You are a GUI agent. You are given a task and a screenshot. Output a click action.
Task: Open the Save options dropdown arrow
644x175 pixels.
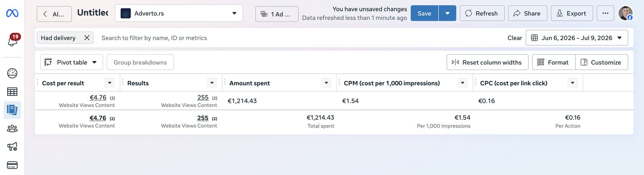[447, 13]
